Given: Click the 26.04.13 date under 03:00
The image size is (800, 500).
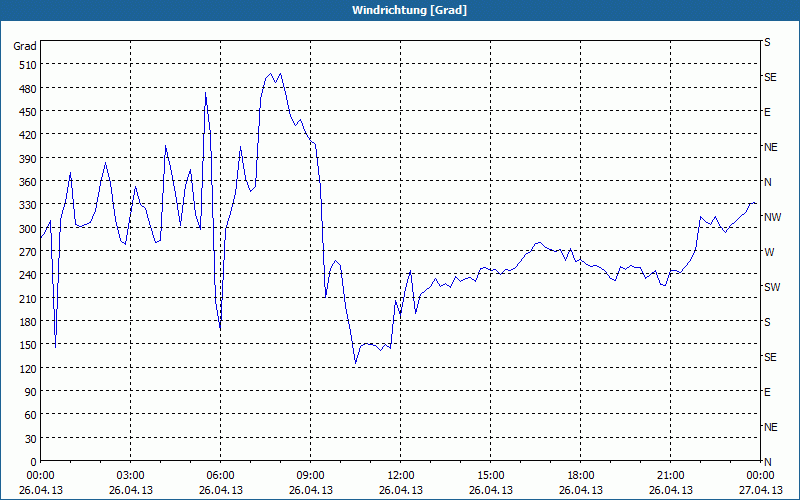Looking at the screenshot, I should [x=131, y=490].
